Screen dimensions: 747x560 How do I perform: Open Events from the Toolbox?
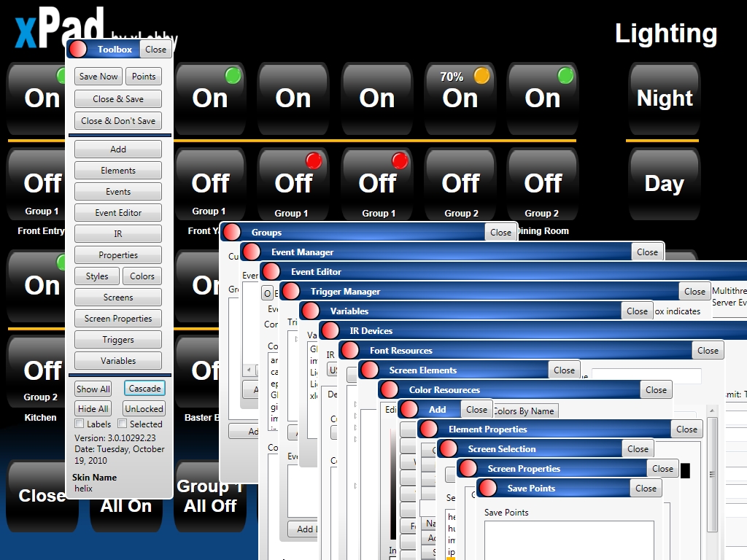click(x=118, y=192)
